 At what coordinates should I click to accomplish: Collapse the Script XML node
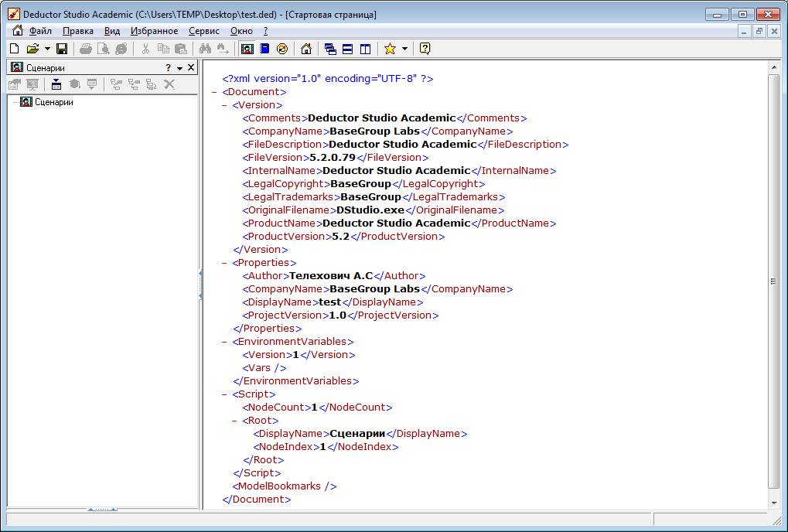[x=224, y=394]
